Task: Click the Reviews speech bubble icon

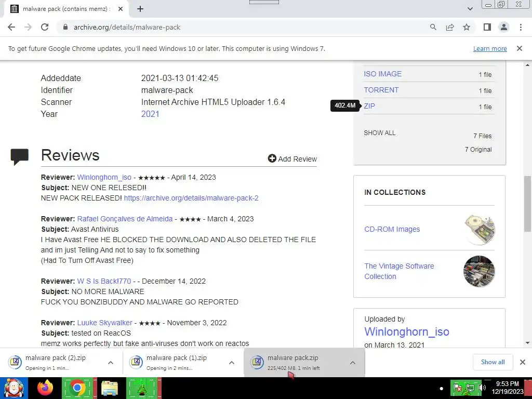Action: pyautogui.click(x=20, y=157)
